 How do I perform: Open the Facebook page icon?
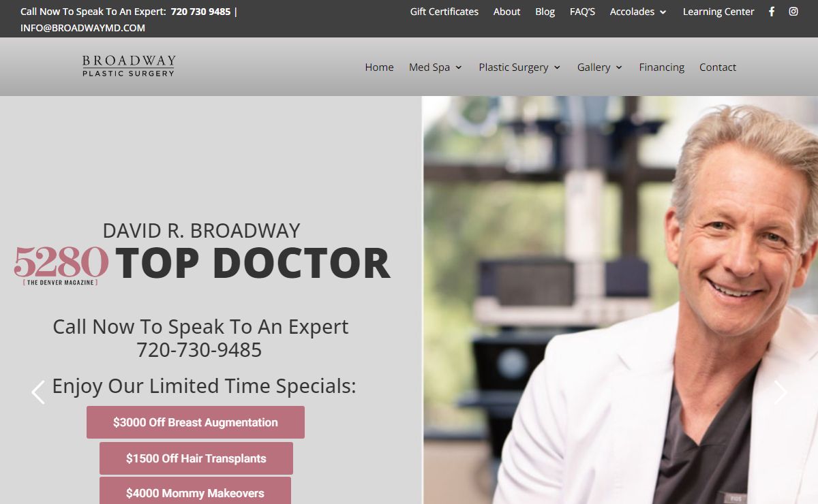[x=772, y=12]
